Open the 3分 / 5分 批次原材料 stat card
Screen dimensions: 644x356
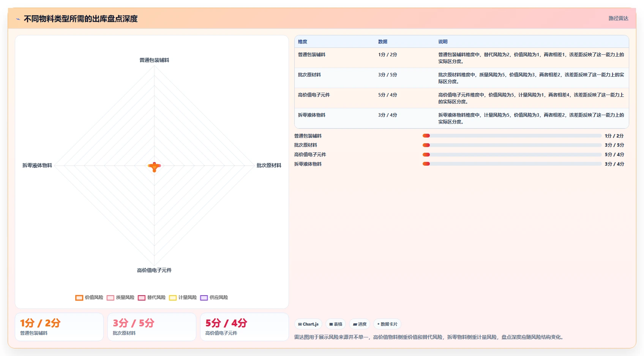[152, 327]
